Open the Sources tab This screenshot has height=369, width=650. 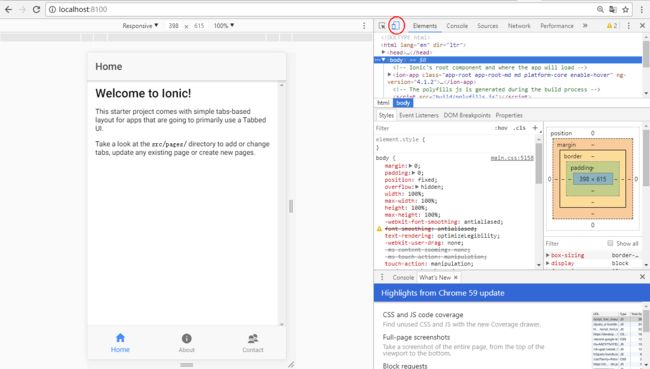point(488,26)
